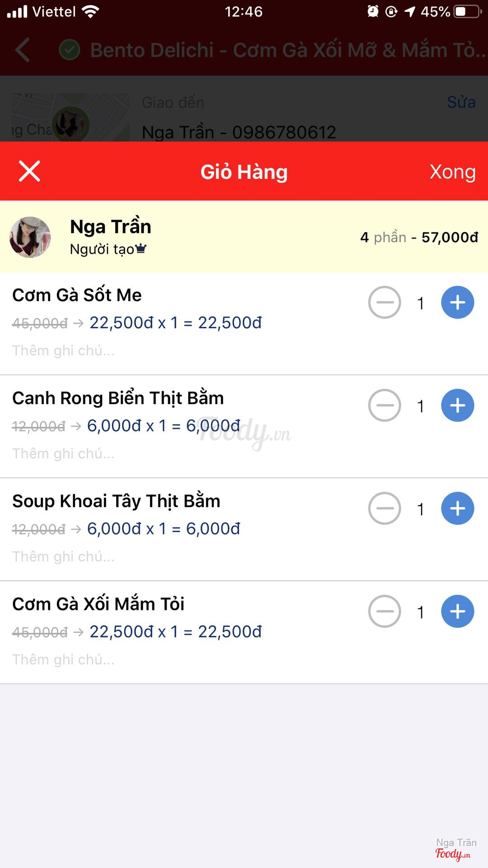Tap Nga Trần's profile avatar
Viewport: 488px width, 868px height.
[30, 237]
